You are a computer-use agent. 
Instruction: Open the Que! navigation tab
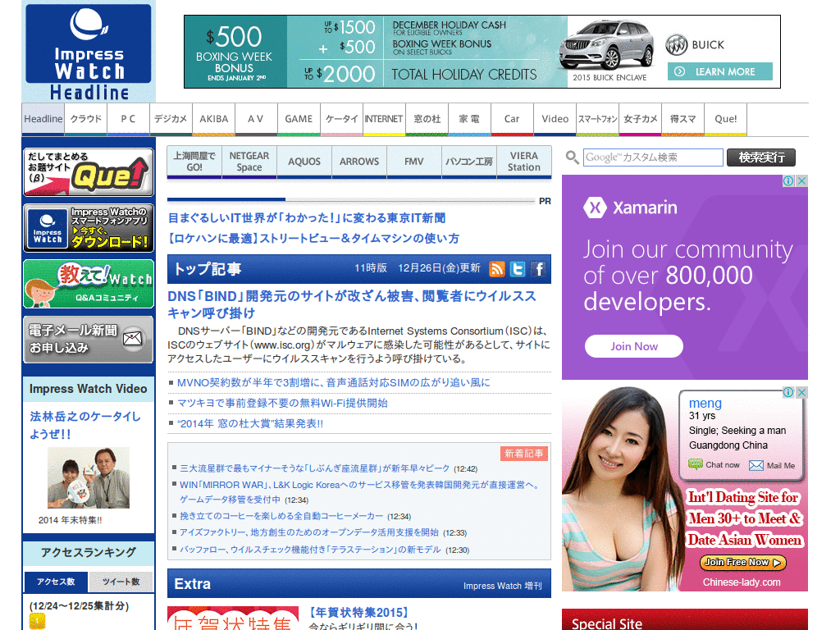(x=725, y=120)
